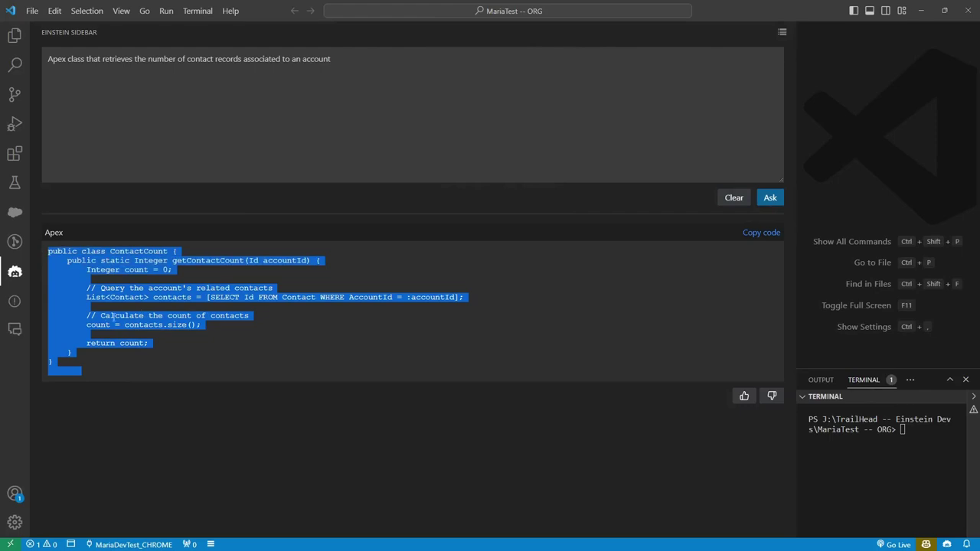
Task: Open panel more actions ellipsis
Action: pos(910,380)
